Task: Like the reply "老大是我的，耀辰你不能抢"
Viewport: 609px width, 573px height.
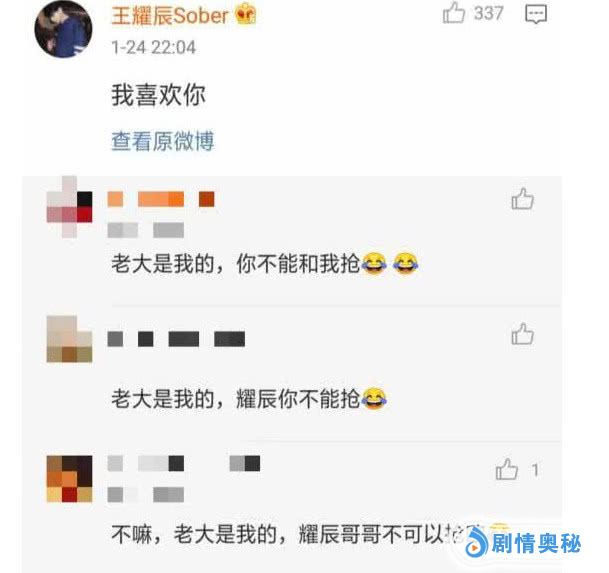Action: tap(523, 334)
